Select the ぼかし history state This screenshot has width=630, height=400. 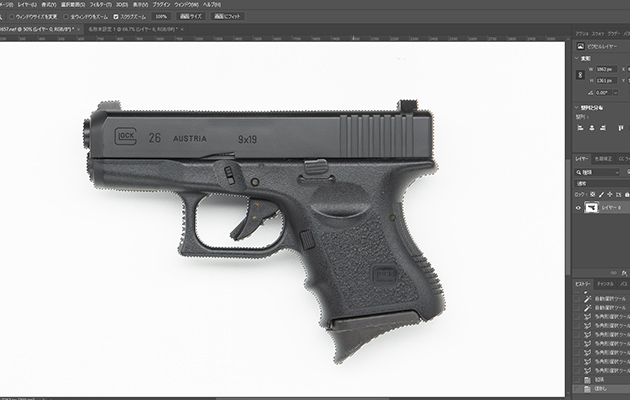(601, 388)
